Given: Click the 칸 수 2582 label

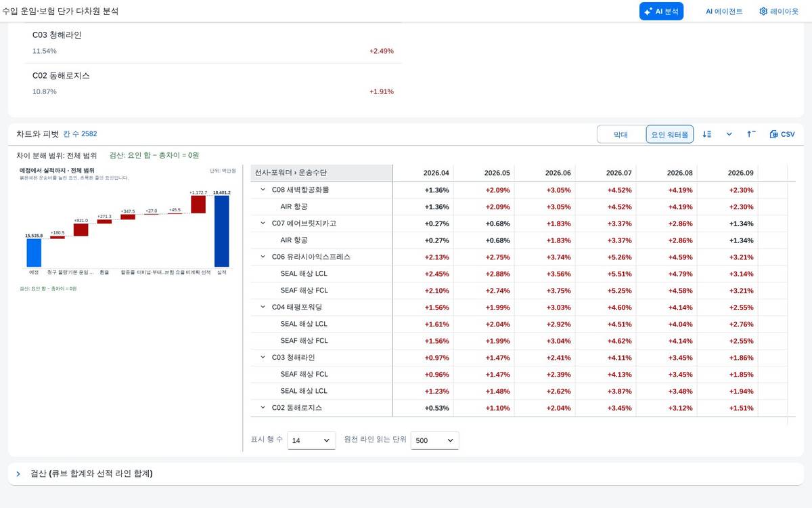Looking at the screenshot, I should 80,134.
